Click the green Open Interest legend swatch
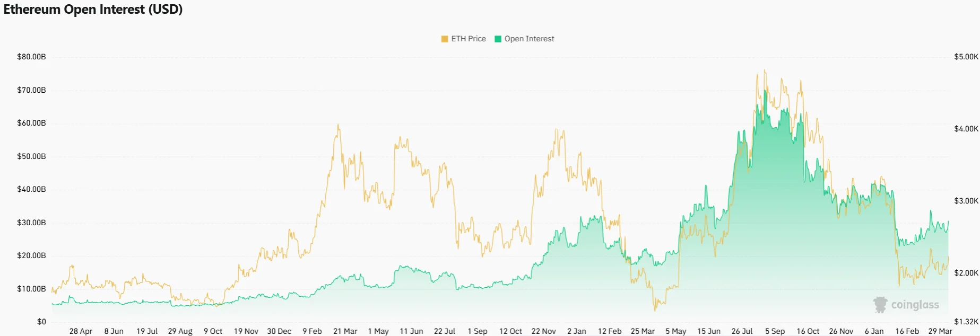Screen dimensions: 980x336 (x=498, y=39)
